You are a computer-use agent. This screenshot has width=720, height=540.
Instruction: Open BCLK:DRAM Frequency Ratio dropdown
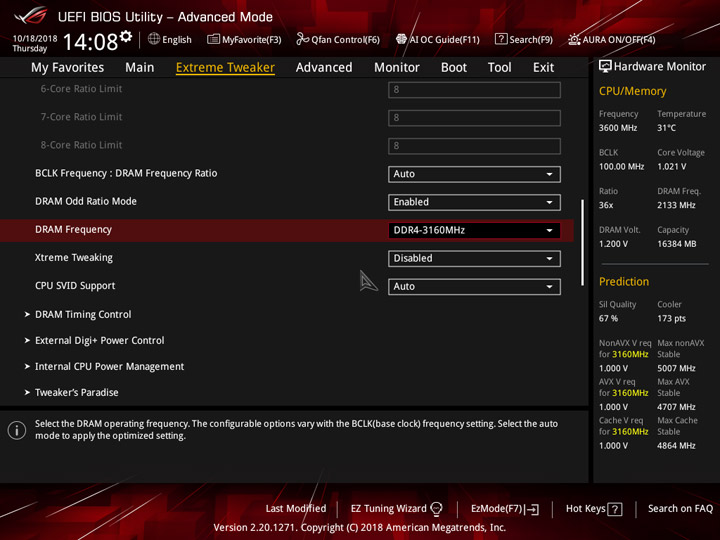click(474, 174)
